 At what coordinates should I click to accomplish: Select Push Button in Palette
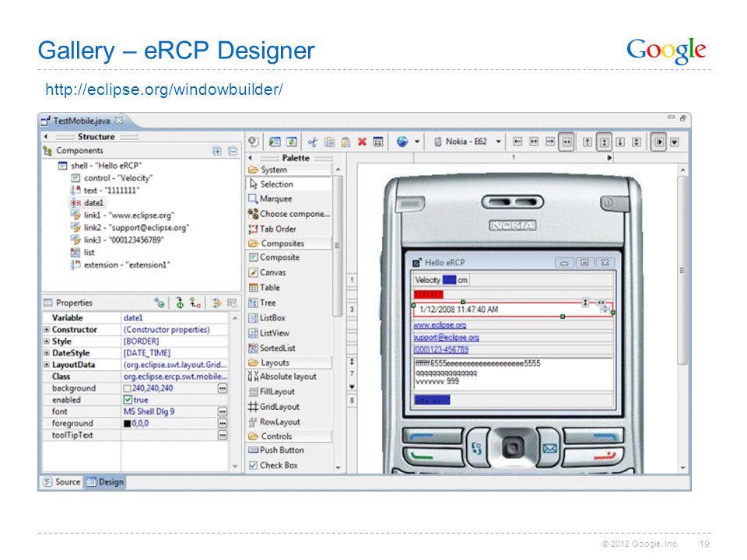coord(275,450)
